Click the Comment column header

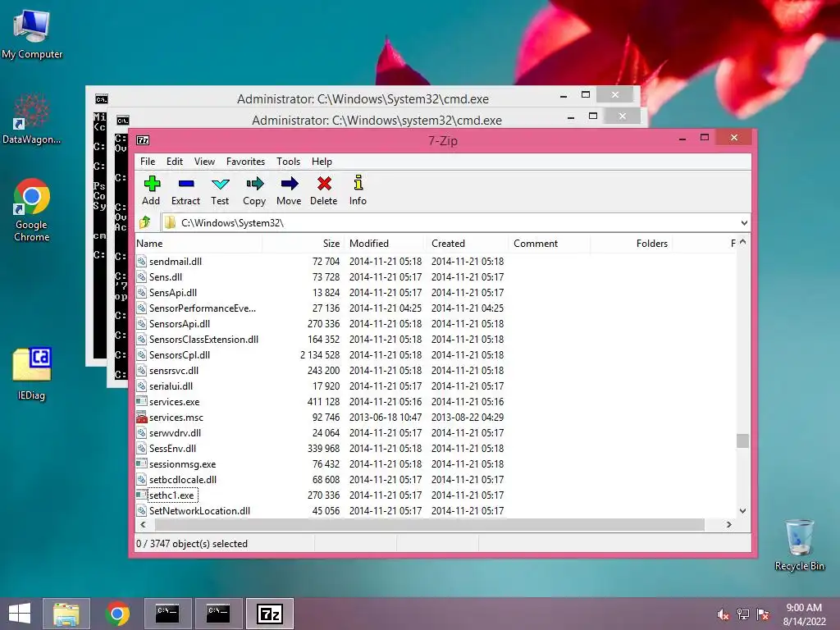[x=550, y=243]
